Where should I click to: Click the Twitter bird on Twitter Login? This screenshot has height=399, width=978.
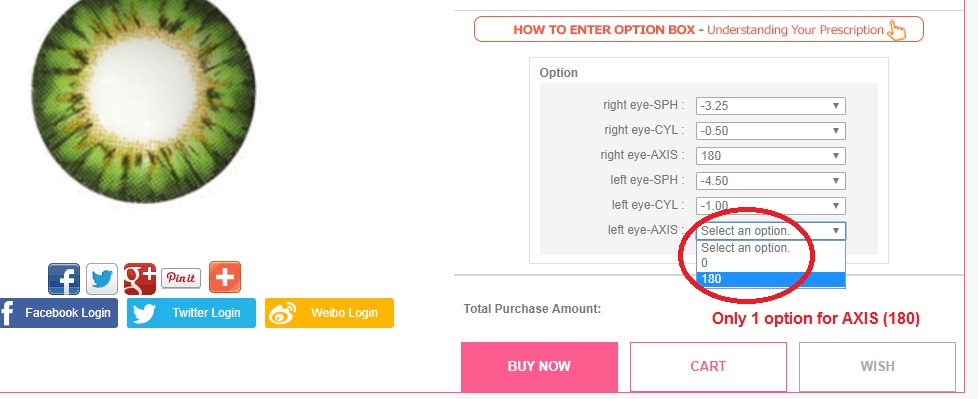[x=144, y=313]
